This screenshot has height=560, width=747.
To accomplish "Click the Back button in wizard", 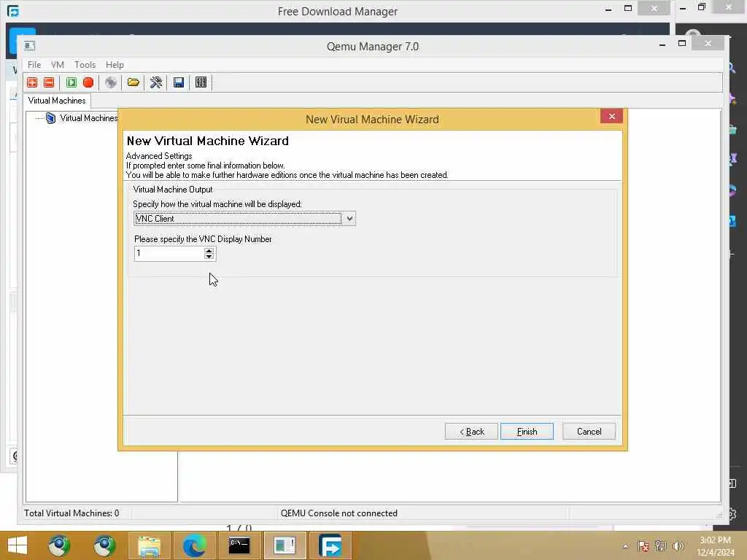I will click(x=471, y=432).
